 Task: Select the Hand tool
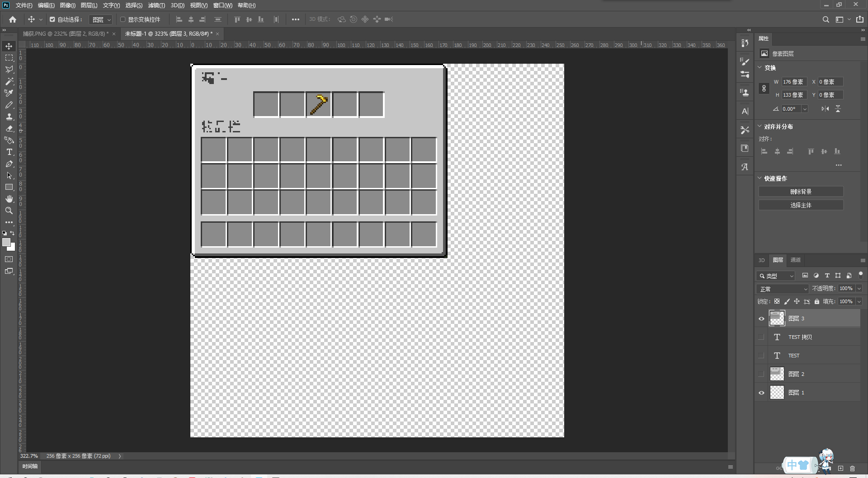[x=9, y=199]
